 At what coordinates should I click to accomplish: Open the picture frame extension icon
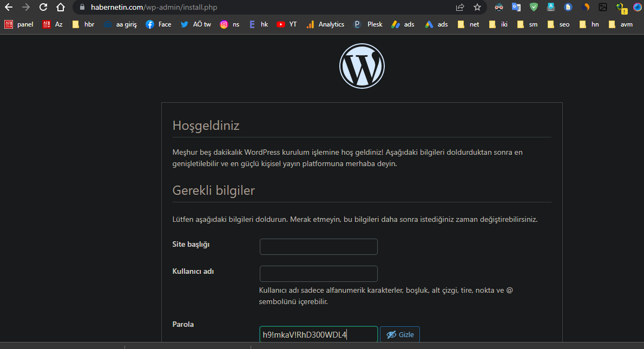[x=603, y=7]
